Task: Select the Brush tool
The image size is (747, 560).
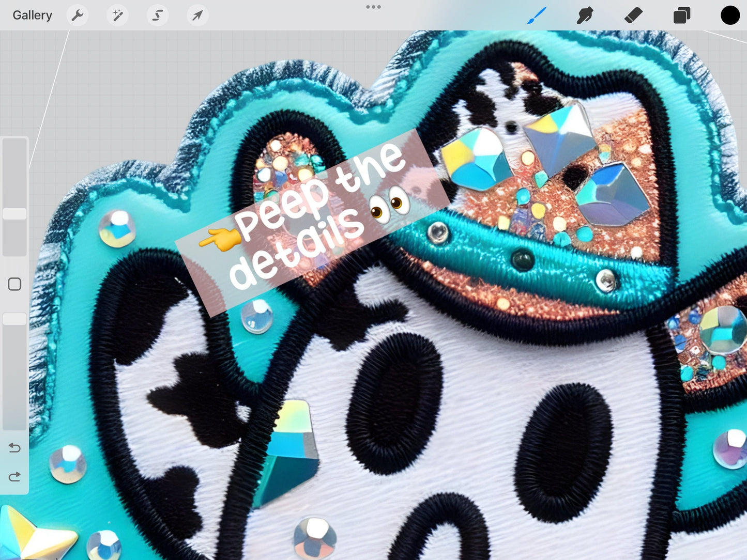Action: click(x=537, y=15)
